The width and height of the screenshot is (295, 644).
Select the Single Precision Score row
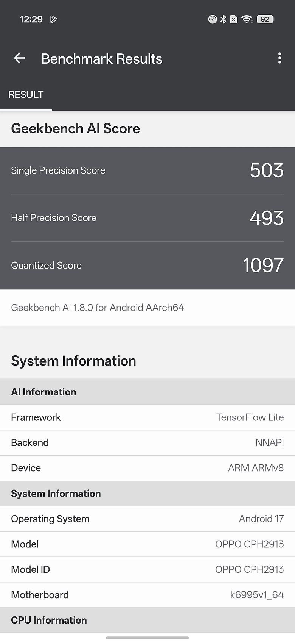click(147, 170)
